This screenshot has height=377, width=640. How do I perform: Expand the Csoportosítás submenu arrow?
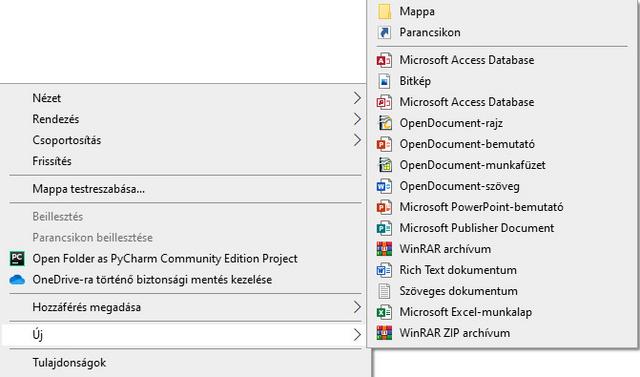357,140
